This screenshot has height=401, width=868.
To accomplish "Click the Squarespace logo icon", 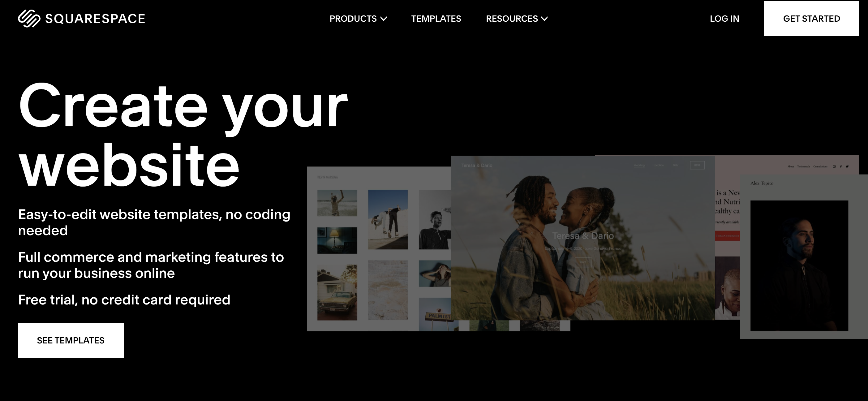I will click(x=29, y=19).
